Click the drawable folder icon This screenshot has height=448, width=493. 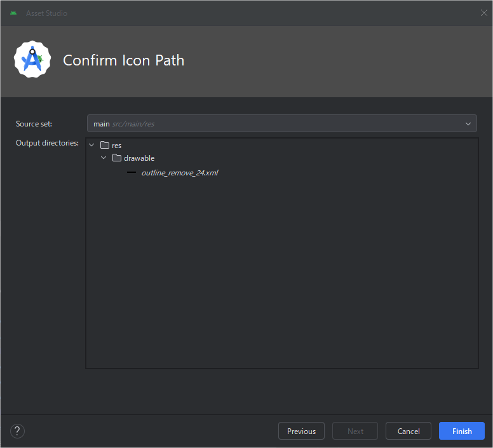[x=117, y=158]
